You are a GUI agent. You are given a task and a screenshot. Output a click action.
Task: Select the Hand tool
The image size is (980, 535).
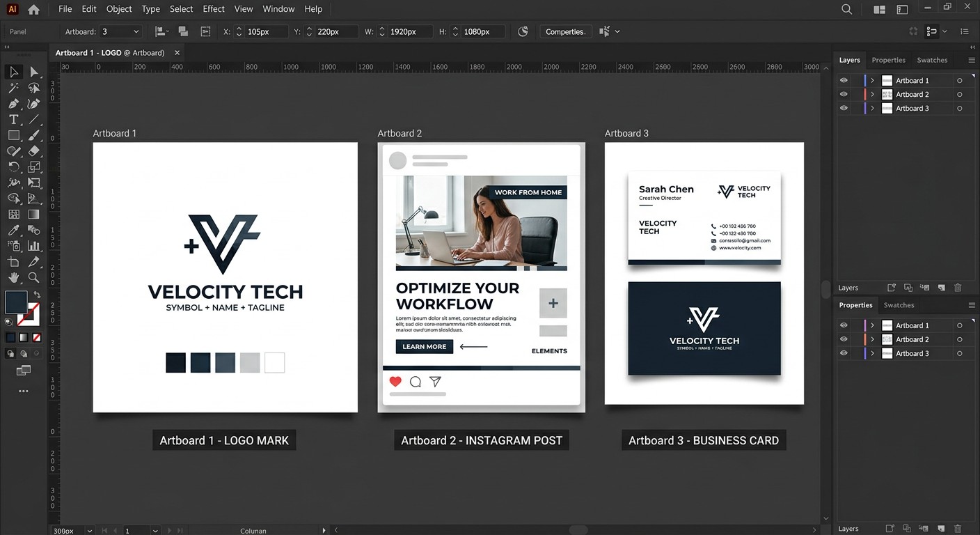coord(13,277)
